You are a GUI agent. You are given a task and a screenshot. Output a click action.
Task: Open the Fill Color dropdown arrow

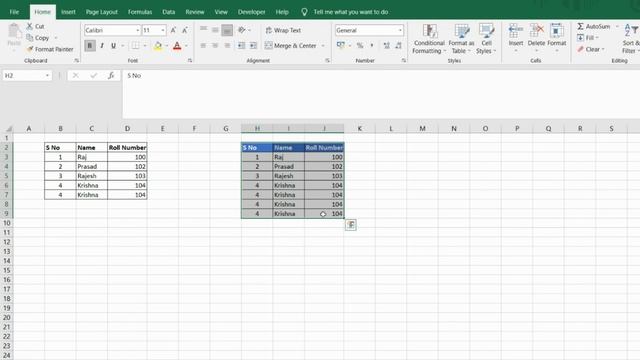click(x=167, y=46)
